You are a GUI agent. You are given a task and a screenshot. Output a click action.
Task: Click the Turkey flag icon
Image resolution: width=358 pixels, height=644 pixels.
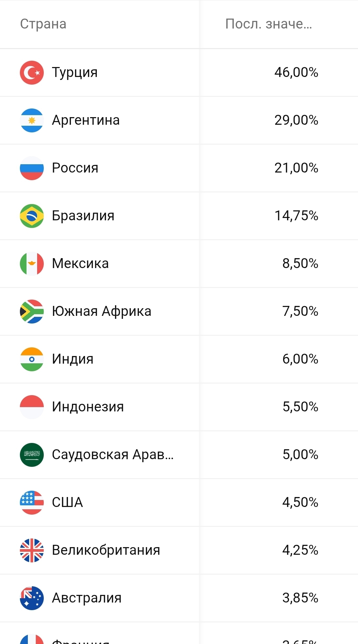(x=32, y=72)
